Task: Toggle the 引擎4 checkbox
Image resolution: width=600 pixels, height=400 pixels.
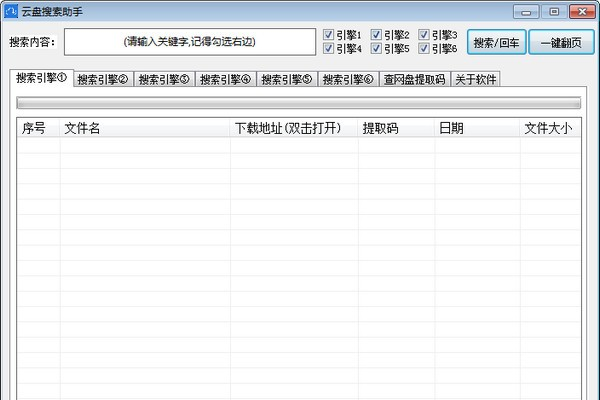Action: (328, 48)
